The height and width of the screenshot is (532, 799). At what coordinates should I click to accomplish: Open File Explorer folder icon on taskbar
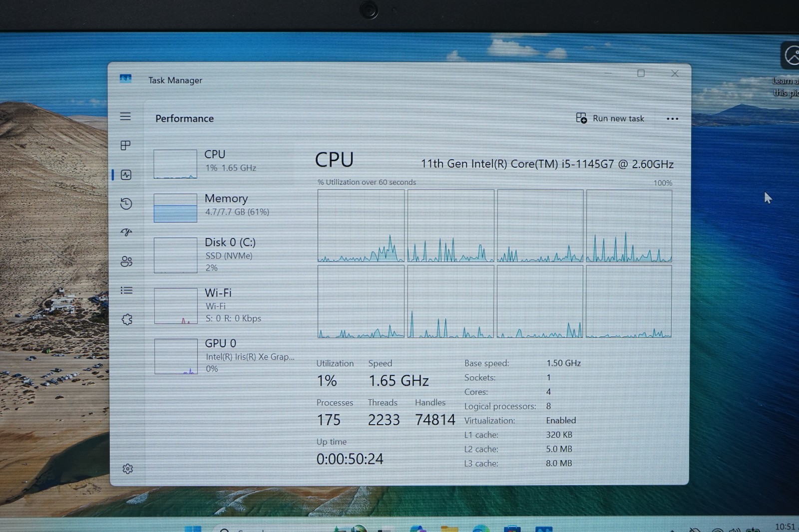pyautogui.click(x=449, y=529)
